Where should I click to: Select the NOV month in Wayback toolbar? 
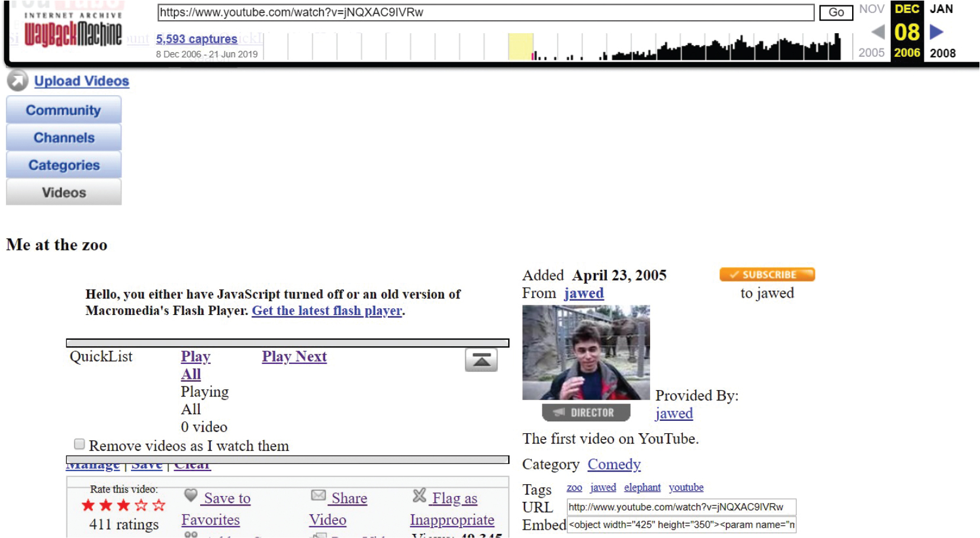pyautogui.click(x=872, y=9)
